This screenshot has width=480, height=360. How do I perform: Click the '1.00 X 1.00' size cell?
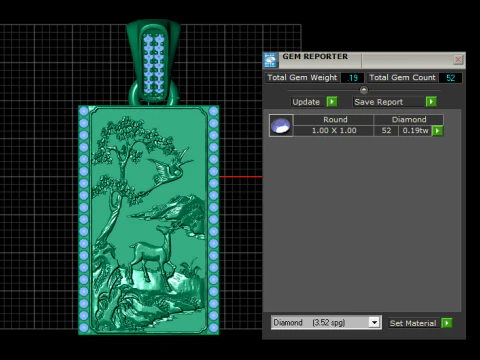click(x=334, y=131)
